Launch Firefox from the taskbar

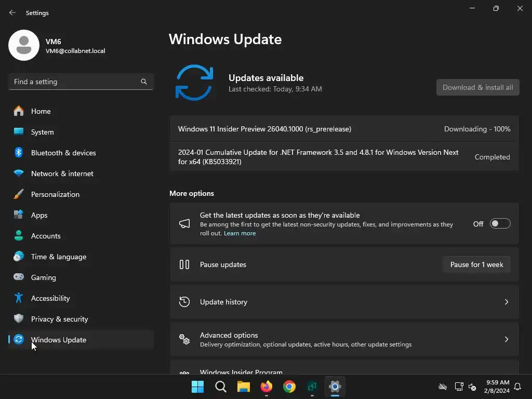(x=267, y=387)
